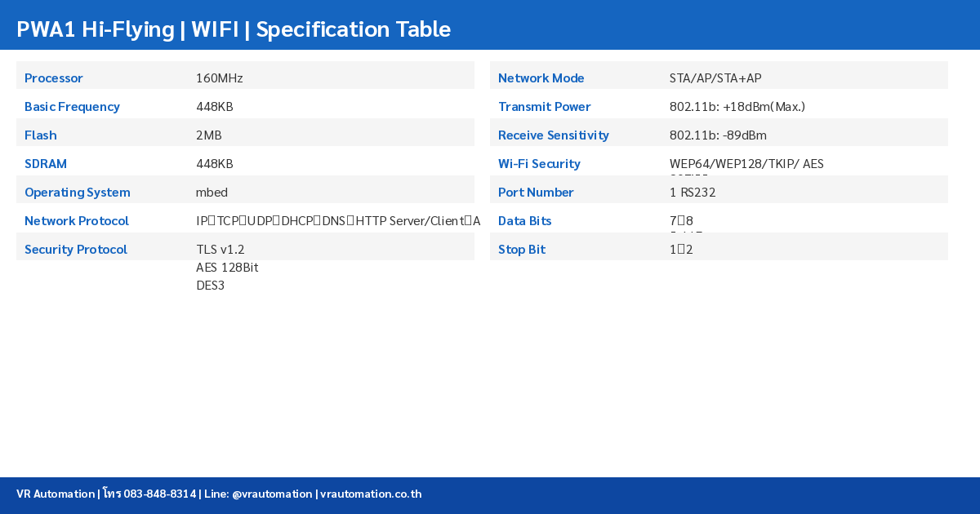
Task: Click the Wi-Fi Security label
Action: click(539, 164)
